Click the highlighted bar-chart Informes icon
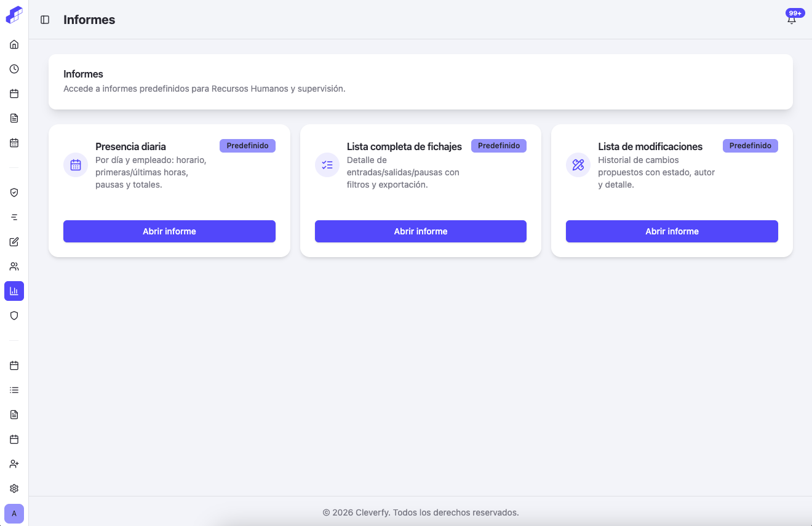This screenshot has height=526, width=812. (14, 291)
